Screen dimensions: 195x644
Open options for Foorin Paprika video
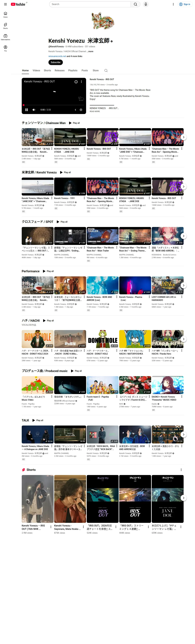[x=117, y=397]
